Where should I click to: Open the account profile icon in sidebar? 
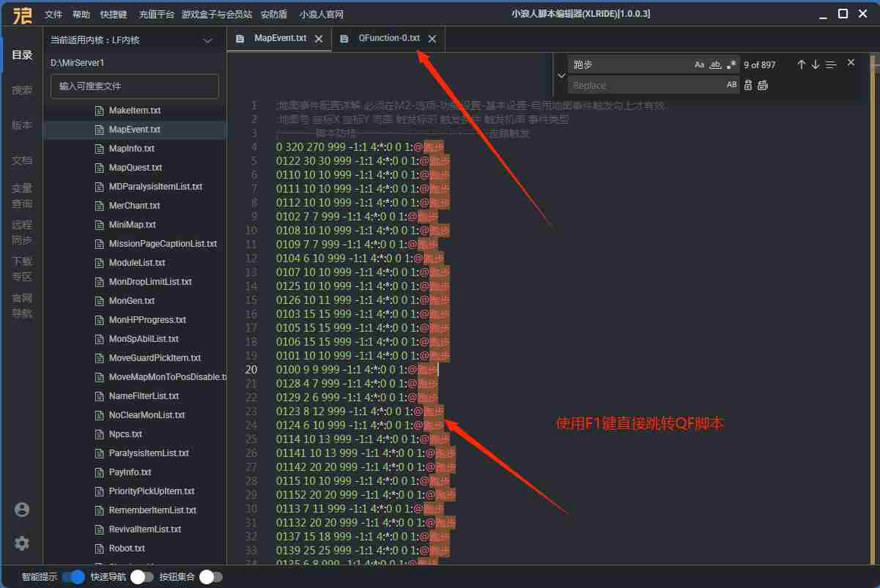(x=22, y=510)
